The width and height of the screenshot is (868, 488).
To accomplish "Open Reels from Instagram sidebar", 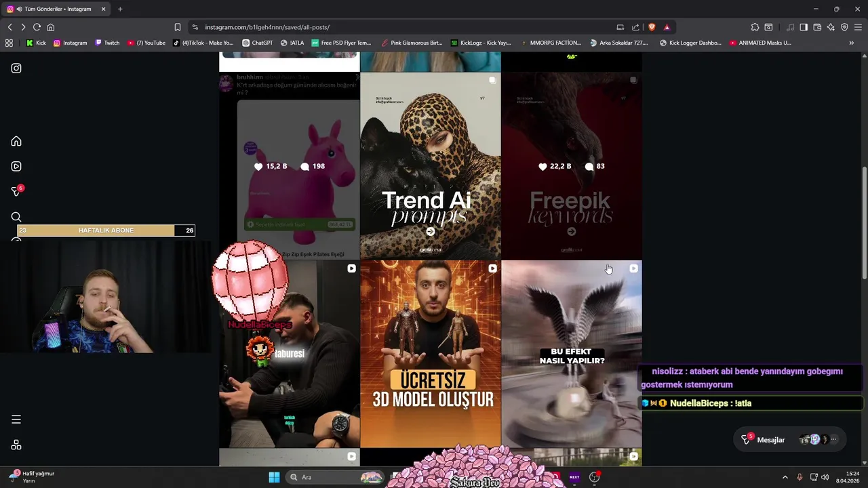I will [16, 166].
